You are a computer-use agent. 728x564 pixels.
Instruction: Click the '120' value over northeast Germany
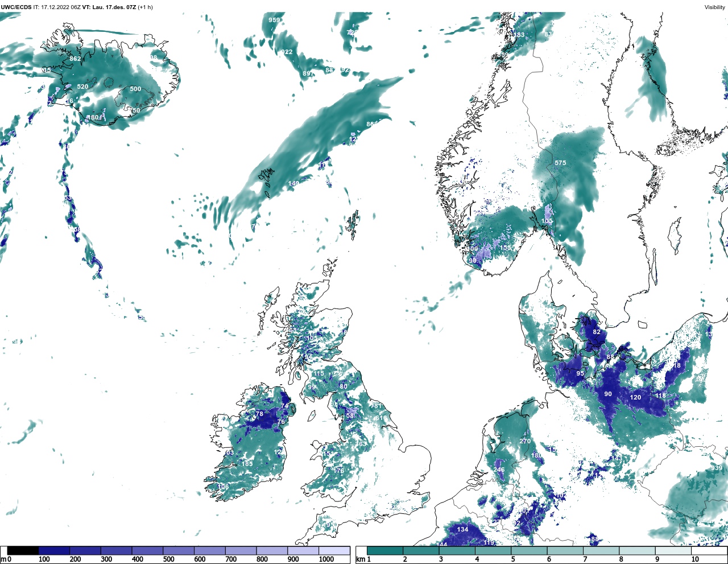[x=636, y=397]
